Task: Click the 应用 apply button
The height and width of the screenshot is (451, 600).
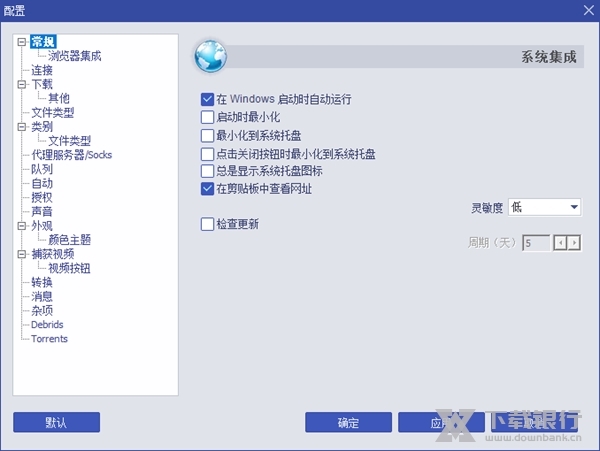Action: (x=441, y=422)
